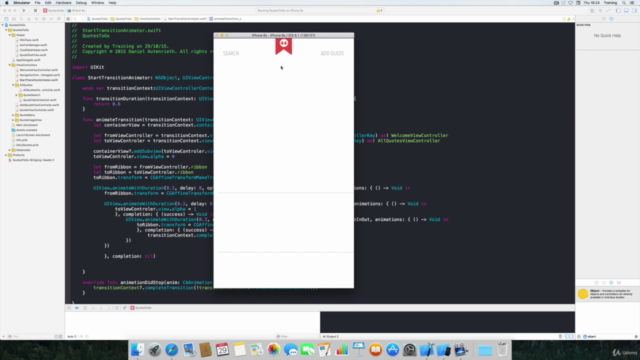Tap the red ribbon quote icon in simulator
This screenshot has height=360, width=640.
pos(284,46)
